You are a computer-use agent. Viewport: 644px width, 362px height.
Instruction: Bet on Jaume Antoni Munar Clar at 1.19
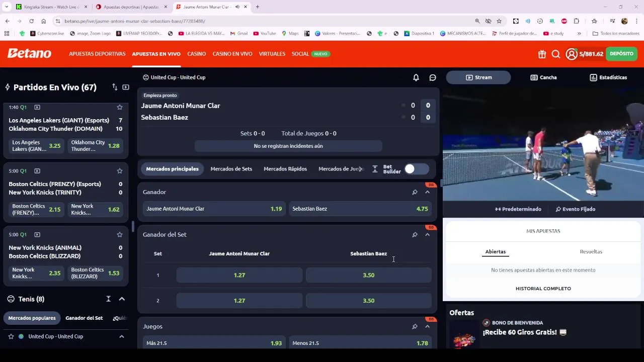(x=214, y=209)
